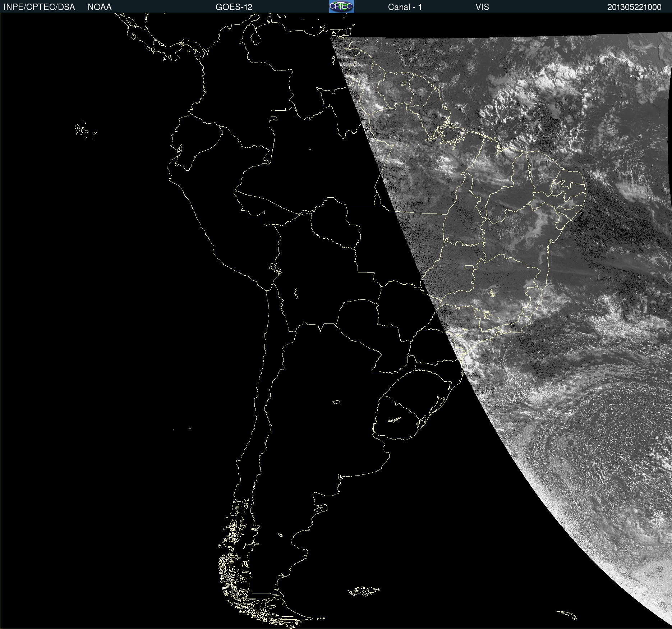Screen dimensions: 672x629
Task: Select the Canal - 1 label
Action: (405, 7)
